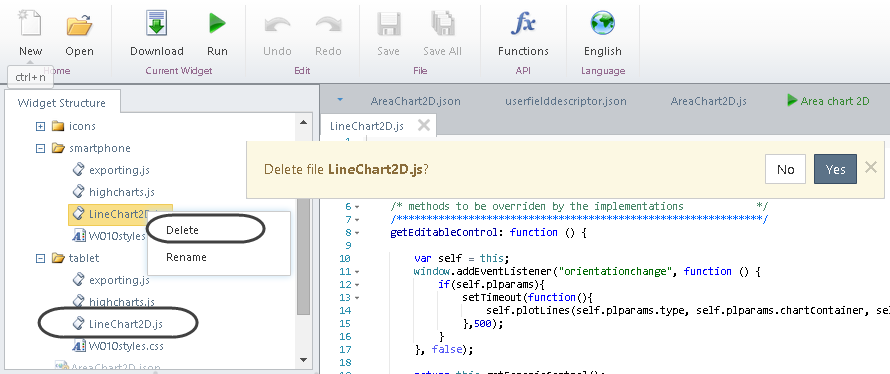Click the smartphone folder icon
This screenshot has width=890, height=374.
(57, 148)
